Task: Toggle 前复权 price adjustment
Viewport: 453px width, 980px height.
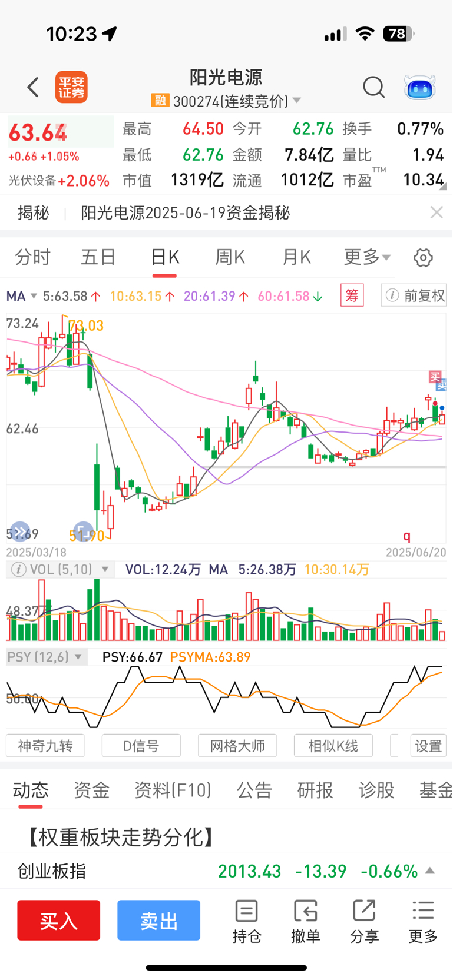Action: 414,295
